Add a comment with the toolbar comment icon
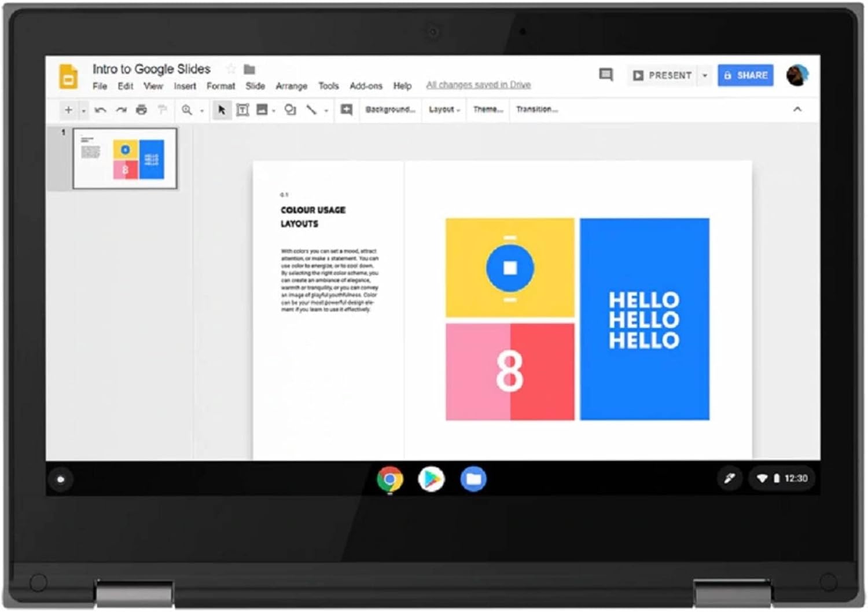This screenshot has height=612, width=868. [x=346, y=109]
